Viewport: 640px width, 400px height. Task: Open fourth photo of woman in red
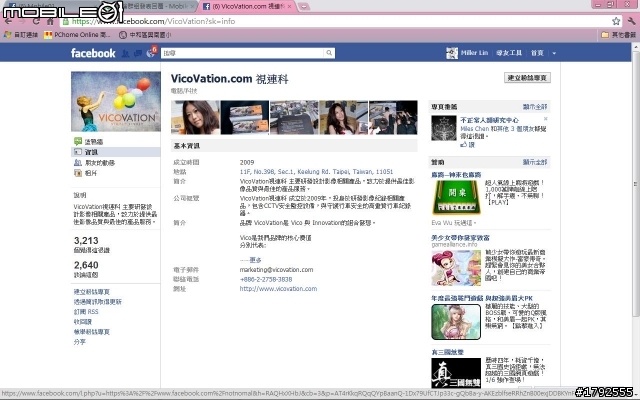pos(344,118)
